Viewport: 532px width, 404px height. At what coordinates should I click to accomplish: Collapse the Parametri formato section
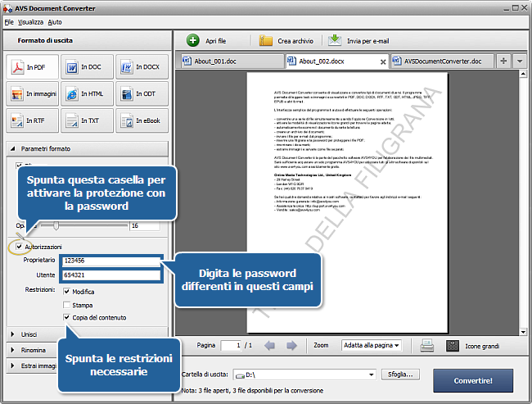tap(13, 148)
